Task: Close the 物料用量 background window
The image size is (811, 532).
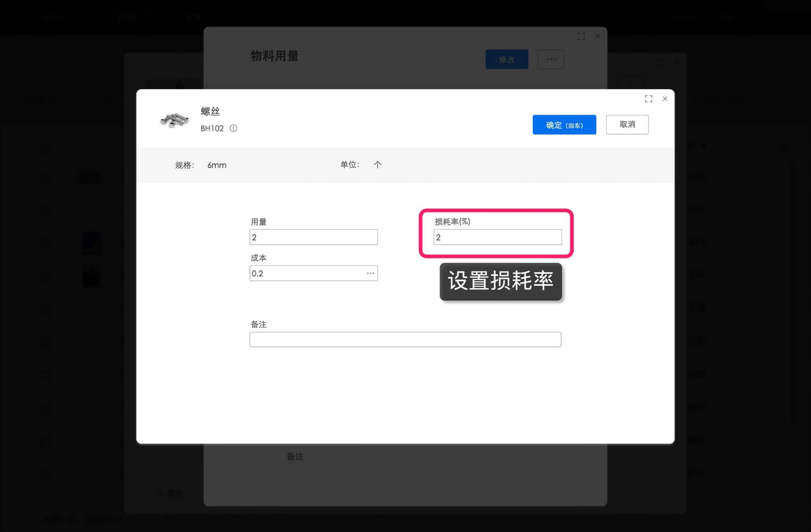Action: tap(598, 36)
